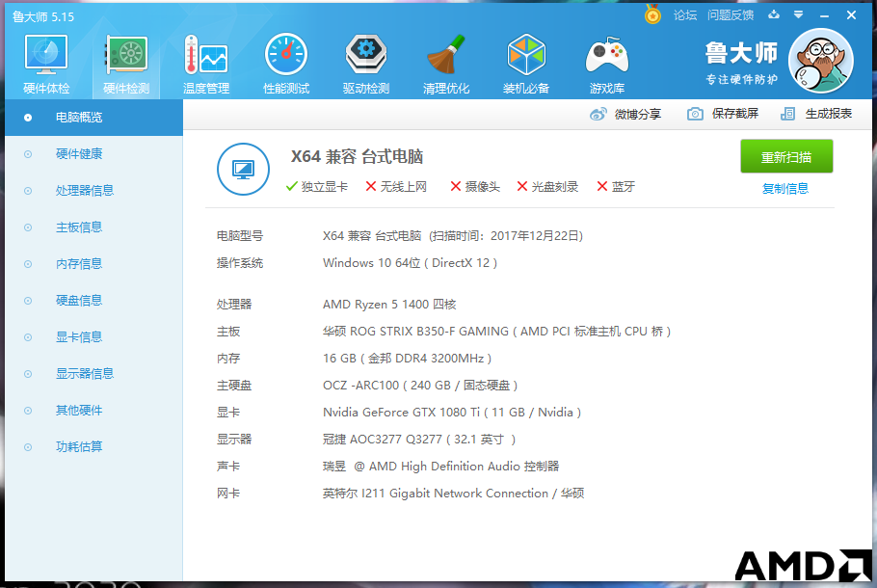The height and width of the screenshot is (588, 877).
Task: Click the desktop computer circle icon
Action: coord(243,169)
